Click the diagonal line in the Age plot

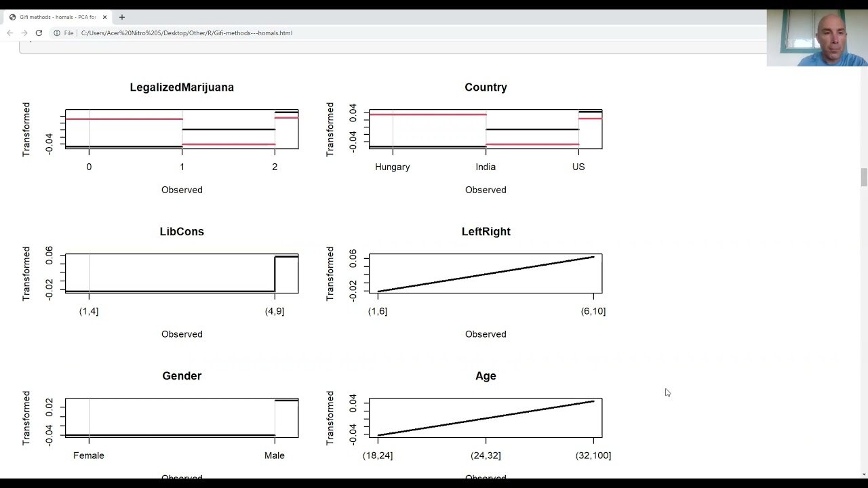point(486,418)
